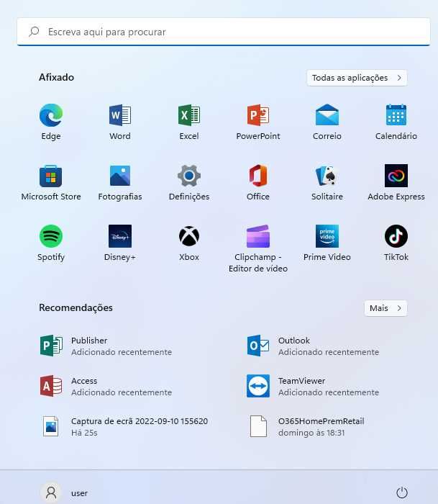The width and height of the screenshot is (438, 504).
Task: Open O365HomePremRetail file
Action: (x=306, y=427)
